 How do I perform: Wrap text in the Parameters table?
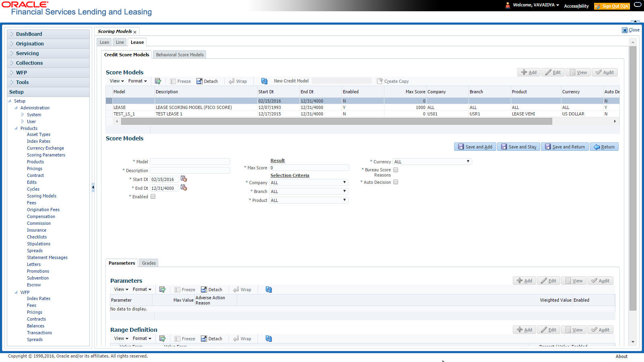(242, 290)
